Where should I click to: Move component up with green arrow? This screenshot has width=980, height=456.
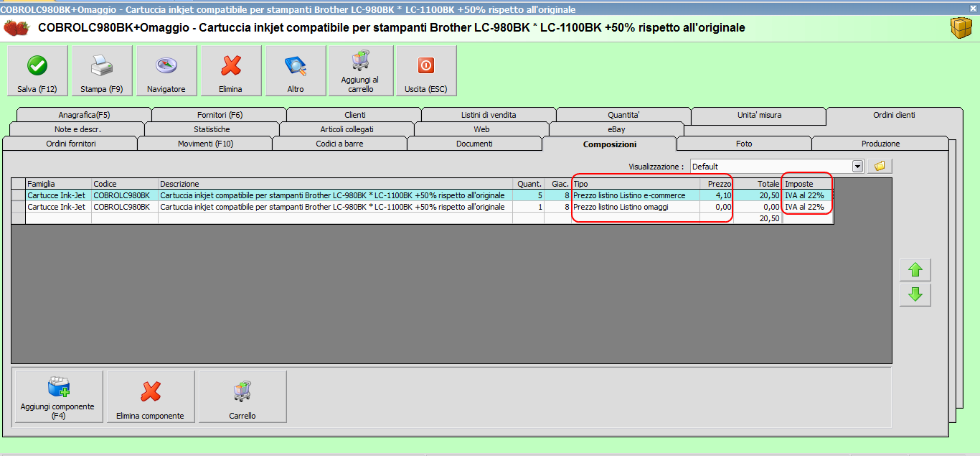click(x=915, y=270)
